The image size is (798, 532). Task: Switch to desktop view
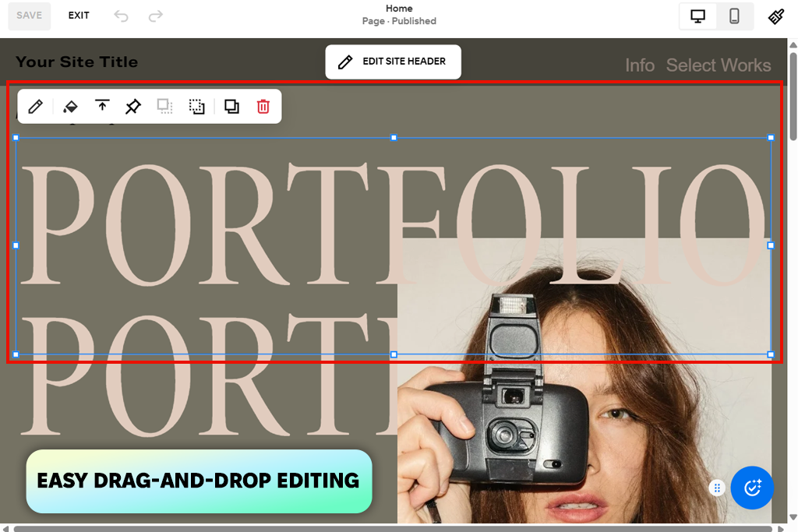[697, 16]
